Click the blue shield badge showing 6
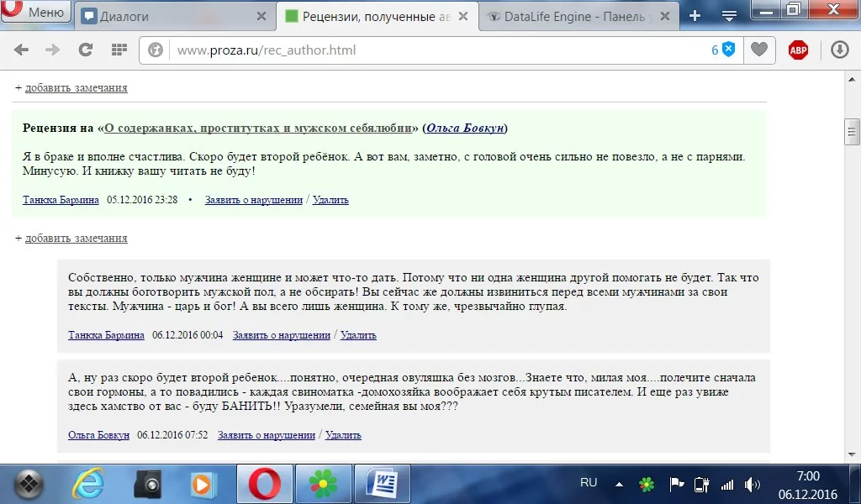 pyautogui.click(x=725, y=50)
